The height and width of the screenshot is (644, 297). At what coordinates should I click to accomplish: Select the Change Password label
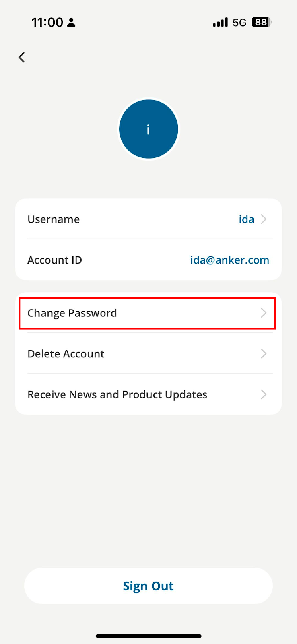(72, 313)
